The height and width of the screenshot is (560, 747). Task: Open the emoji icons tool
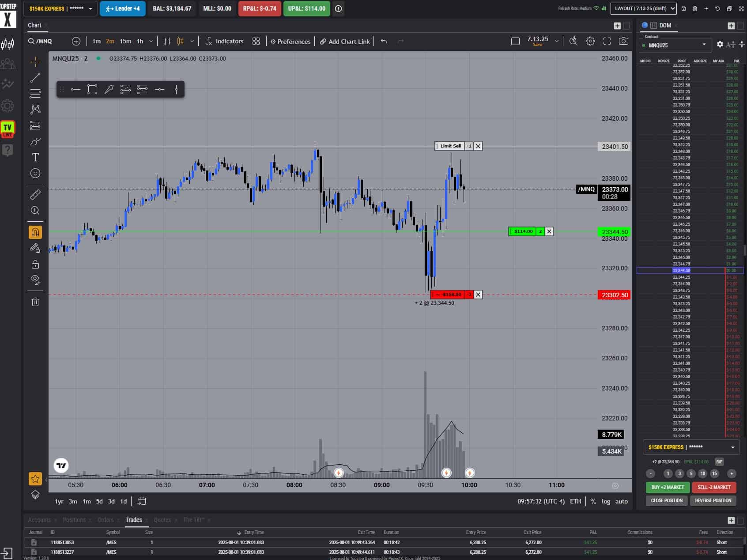coord(35,173)
